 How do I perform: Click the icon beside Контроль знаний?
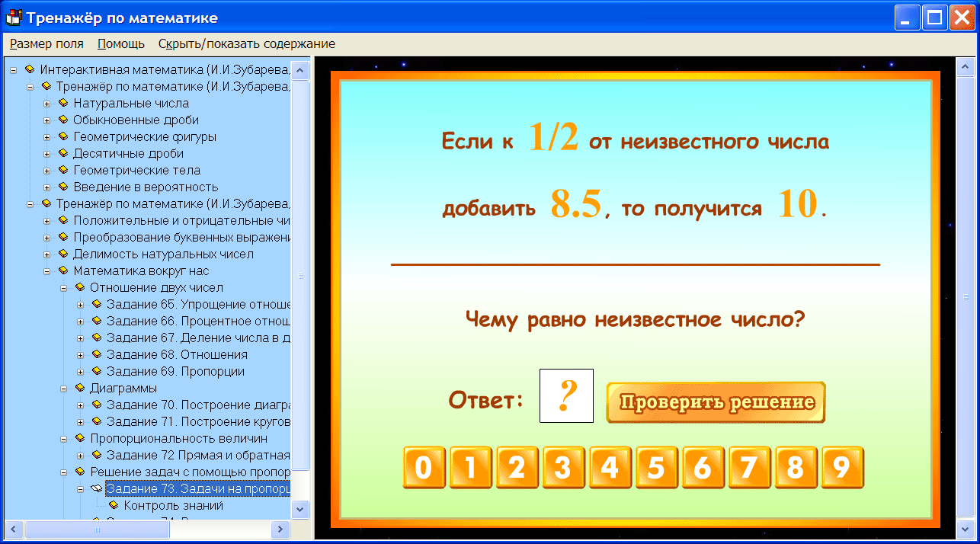[116, 505]
